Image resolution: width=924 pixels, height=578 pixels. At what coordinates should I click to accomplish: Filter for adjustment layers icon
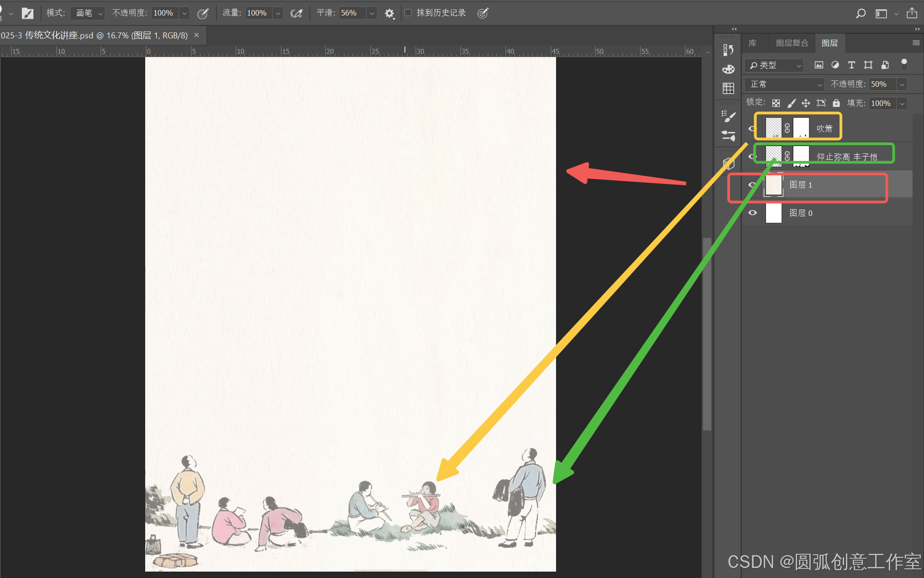tap(835, 65)
